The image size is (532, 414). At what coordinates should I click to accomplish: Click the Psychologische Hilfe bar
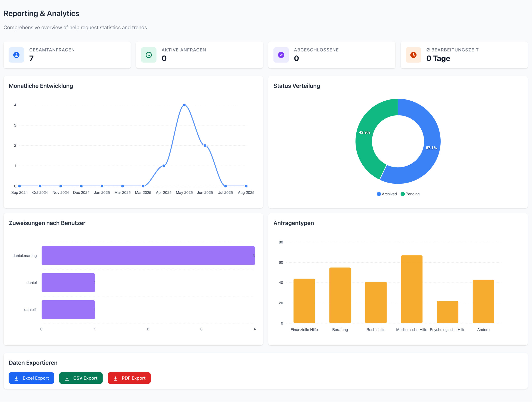click(x=447, y=312)
